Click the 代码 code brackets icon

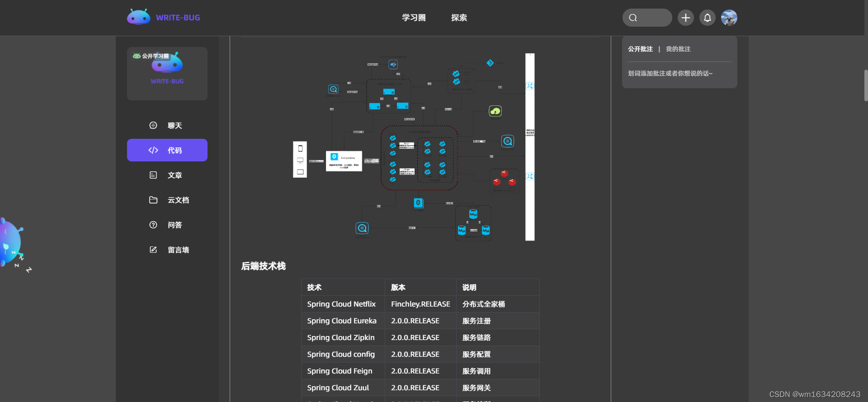(153, 150)
